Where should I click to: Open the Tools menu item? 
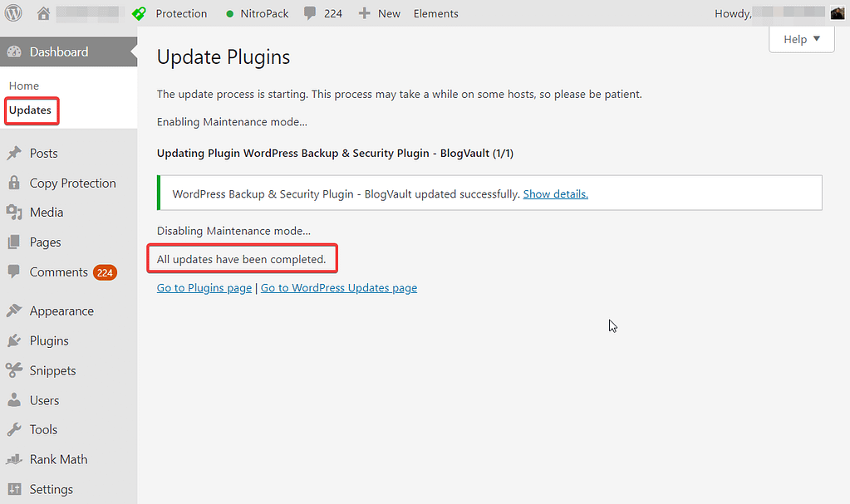[x=43, y=430]
